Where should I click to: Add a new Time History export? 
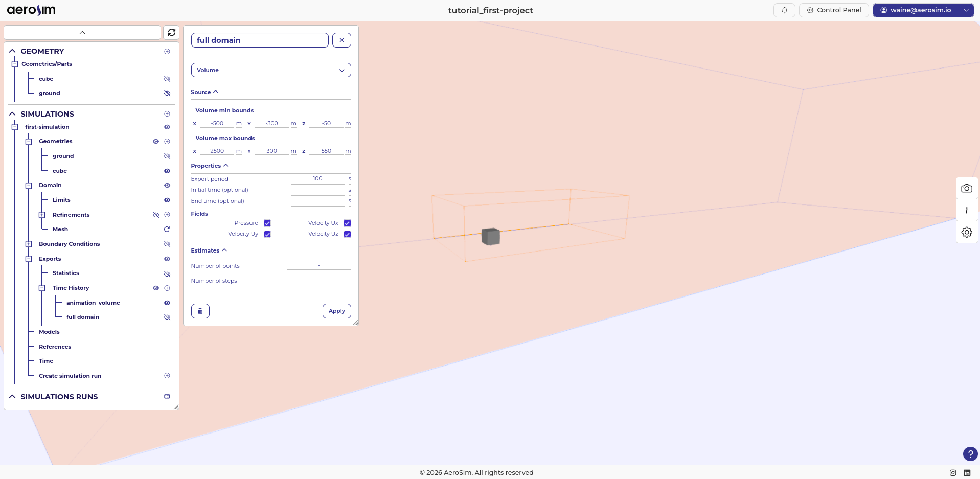pyautogui.click(x=167, y=288)
